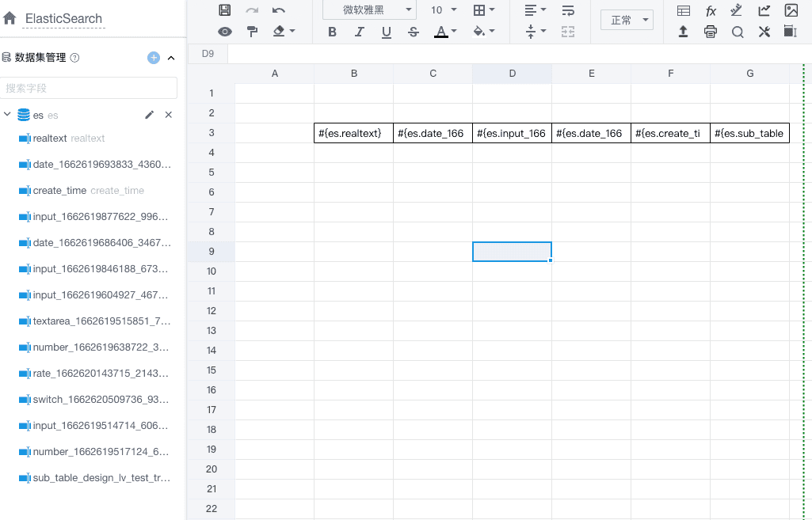
Task: Add a new dataset with the plus icon
Action: [154, 58]
